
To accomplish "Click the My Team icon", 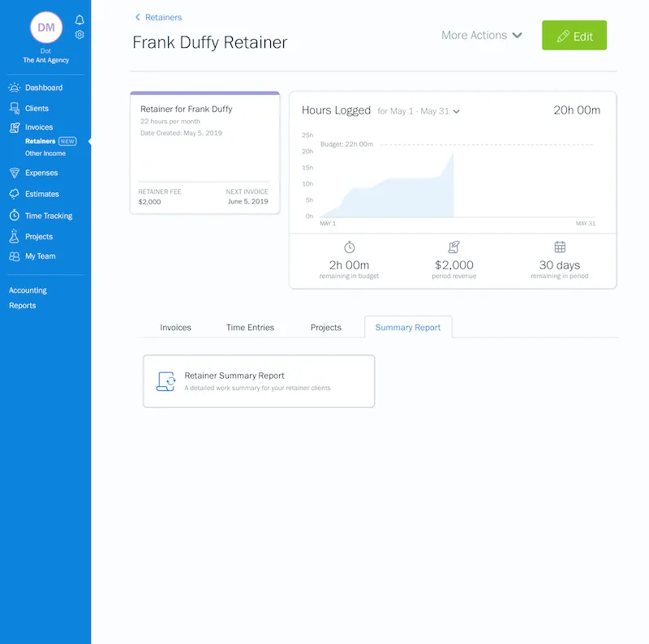I will tap(15, 256).
